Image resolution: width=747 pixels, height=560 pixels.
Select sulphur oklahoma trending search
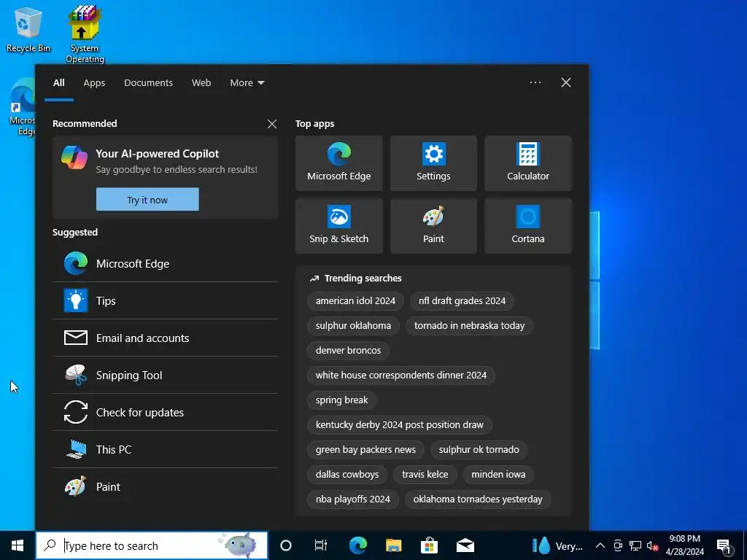(x=353, y=326)
